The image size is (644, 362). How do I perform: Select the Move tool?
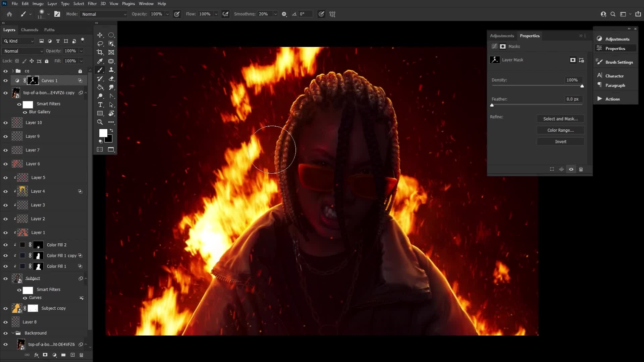click(x=100, y=35)
